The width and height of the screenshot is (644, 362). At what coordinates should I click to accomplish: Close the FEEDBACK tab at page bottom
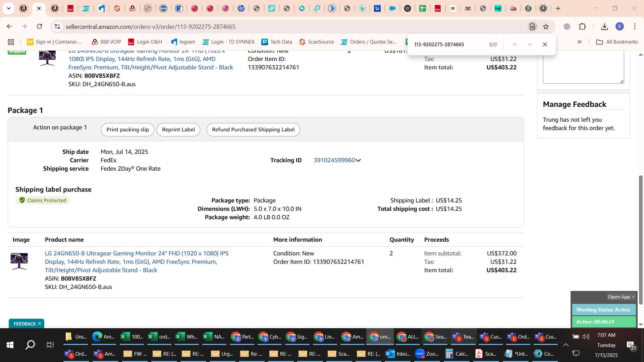click(40, 323)
